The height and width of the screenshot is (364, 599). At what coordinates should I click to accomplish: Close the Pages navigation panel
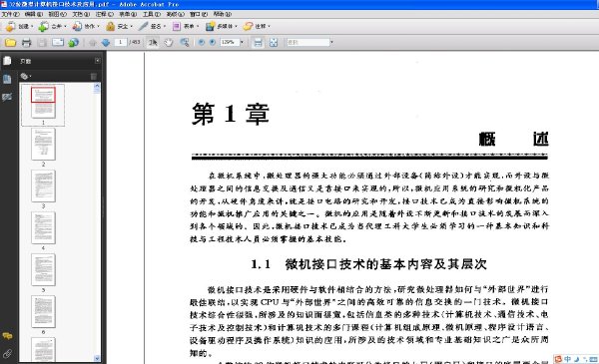(98, 61)
